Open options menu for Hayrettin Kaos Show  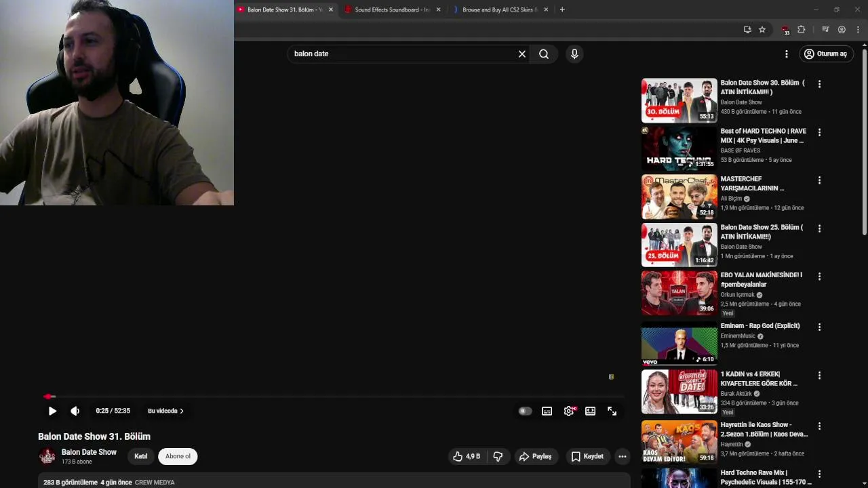(819, 426)
